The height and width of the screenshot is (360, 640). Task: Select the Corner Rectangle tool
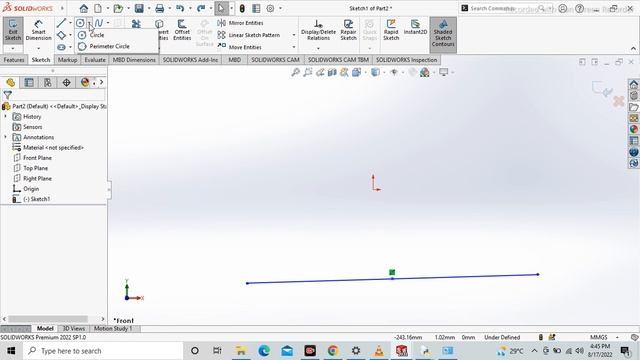tap(61, 36)
